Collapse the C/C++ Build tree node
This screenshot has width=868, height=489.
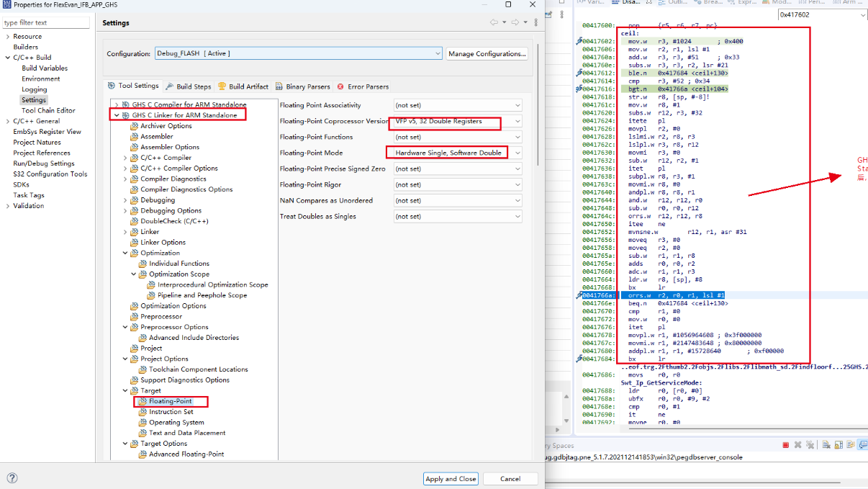click(7, 58)
